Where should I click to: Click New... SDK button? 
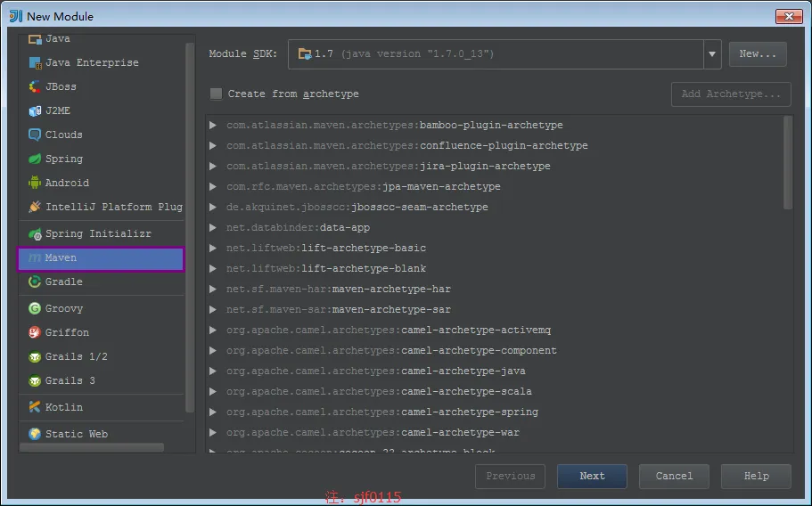point(758,53)
